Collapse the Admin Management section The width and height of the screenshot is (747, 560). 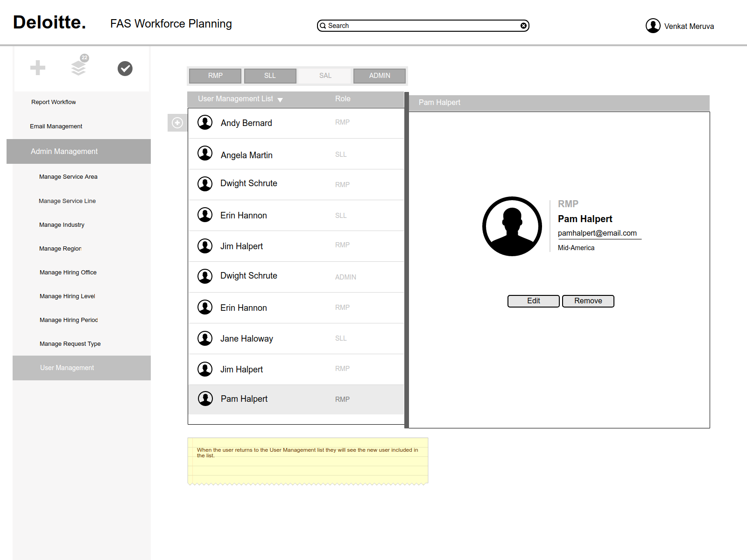78,151
